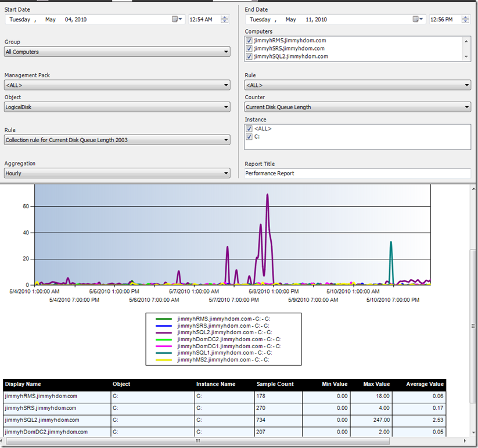Toggle the jimmyhSQL2.jimmyhdom.com checkbox
This screenshot has width=478, height=448.
(249, 57)
